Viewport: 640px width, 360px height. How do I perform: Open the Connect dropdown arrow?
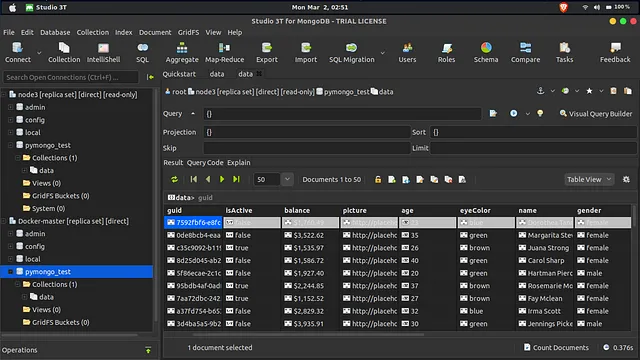(39, 53)
